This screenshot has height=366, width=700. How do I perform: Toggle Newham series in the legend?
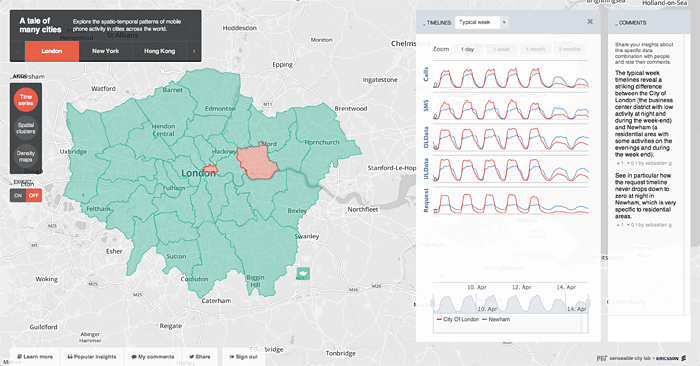click(496, 319)
